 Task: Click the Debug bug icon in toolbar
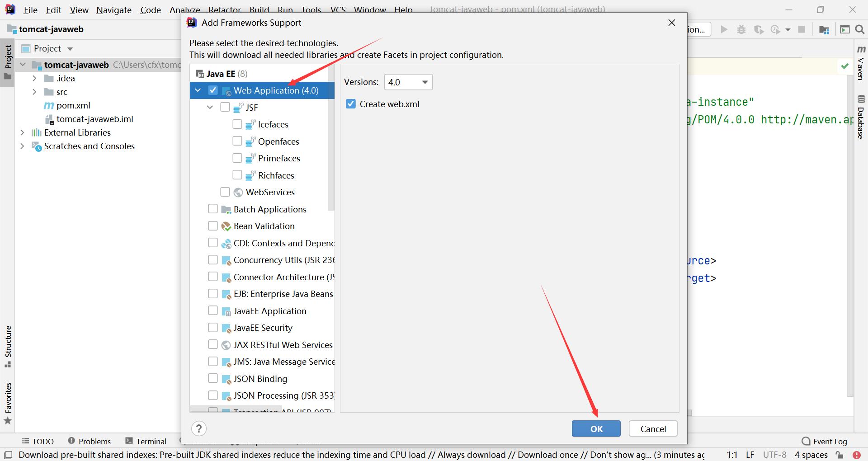pos(741,29)
